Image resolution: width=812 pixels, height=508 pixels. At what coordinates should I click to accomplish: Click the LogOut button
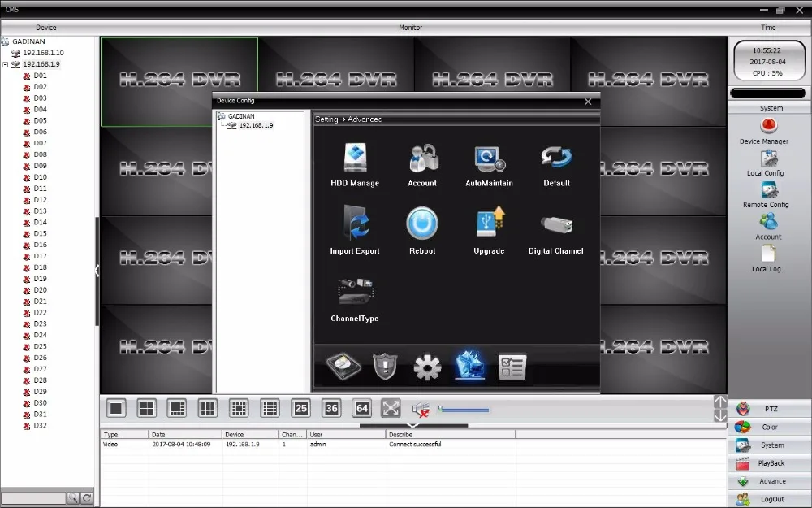click(x=770, y=499)
